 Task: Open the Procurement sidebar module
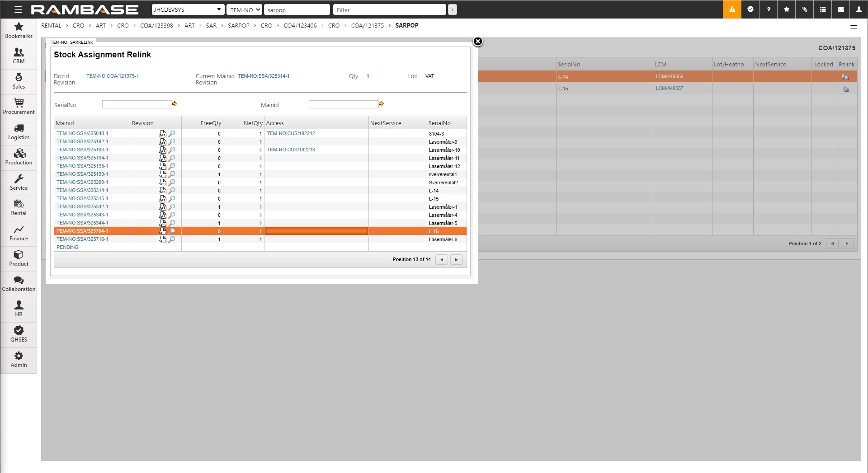pyautogui.click(x=19, y=107)
